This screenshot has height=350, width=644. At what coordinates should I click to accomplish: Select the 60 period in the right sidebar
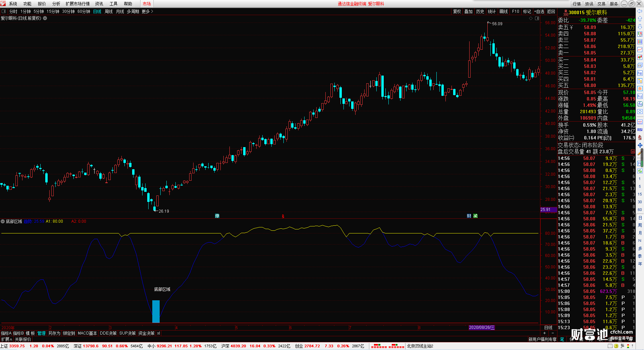click(640, 210)
